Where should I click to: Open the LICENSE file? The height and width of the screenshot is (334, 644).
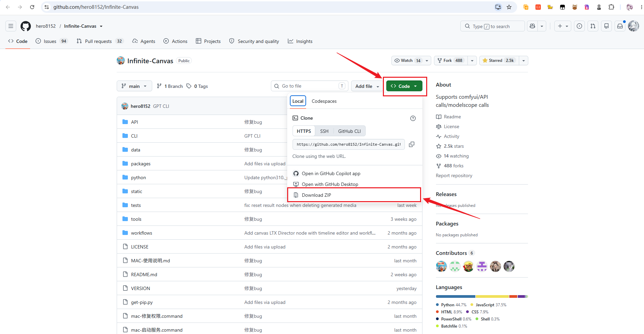point(140,247)
